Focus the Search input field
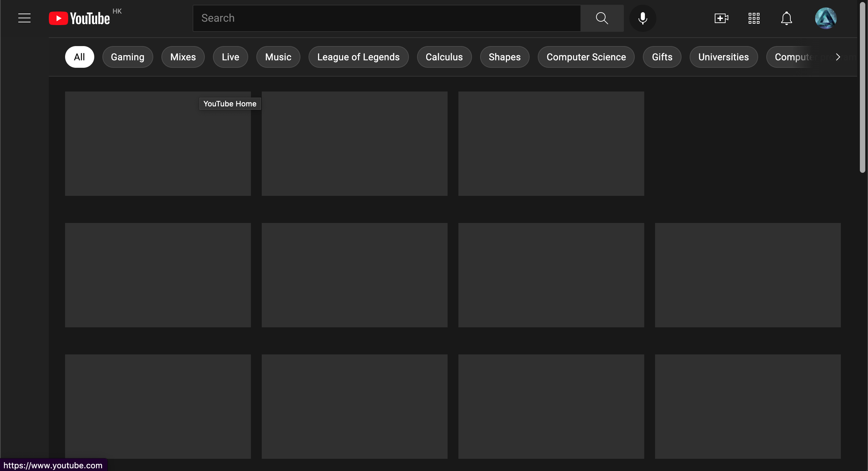 (387, 18)
